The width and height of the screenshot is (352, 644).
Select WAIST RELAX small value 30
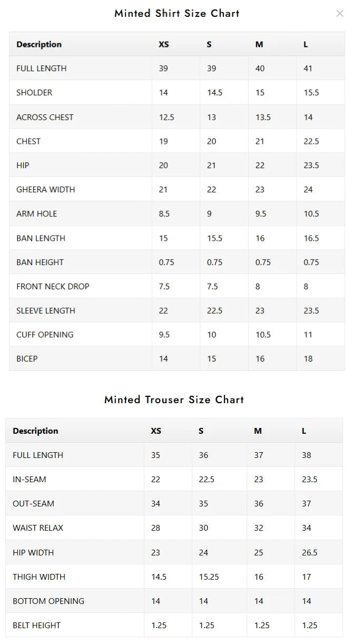tap(203, 528)
